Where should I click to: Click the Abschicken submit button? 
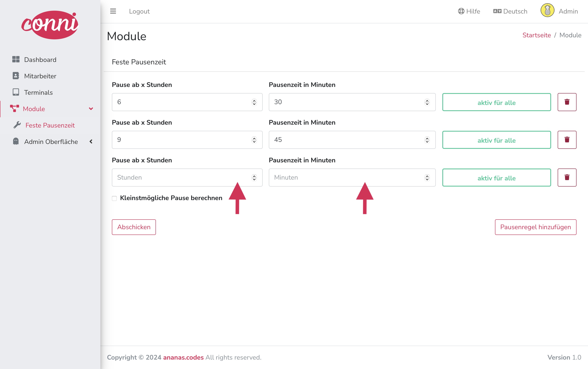pos(134,227)
